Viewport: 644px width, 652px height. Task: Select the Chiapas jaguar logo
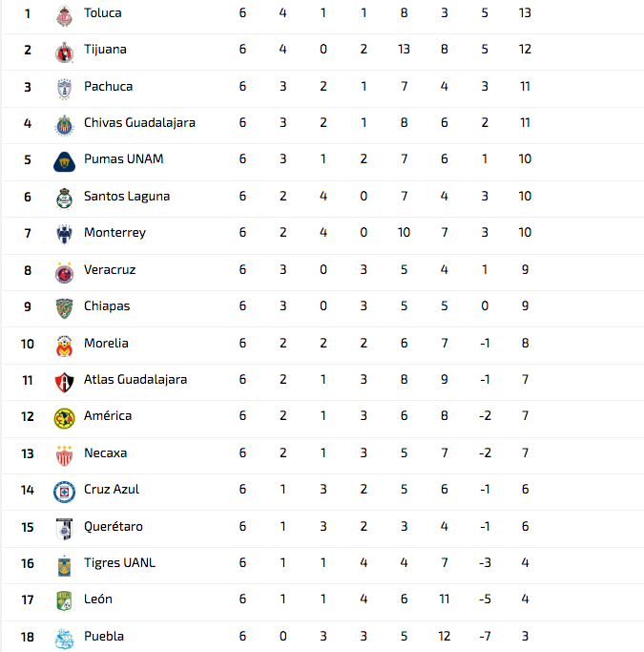tap(65, 309)
